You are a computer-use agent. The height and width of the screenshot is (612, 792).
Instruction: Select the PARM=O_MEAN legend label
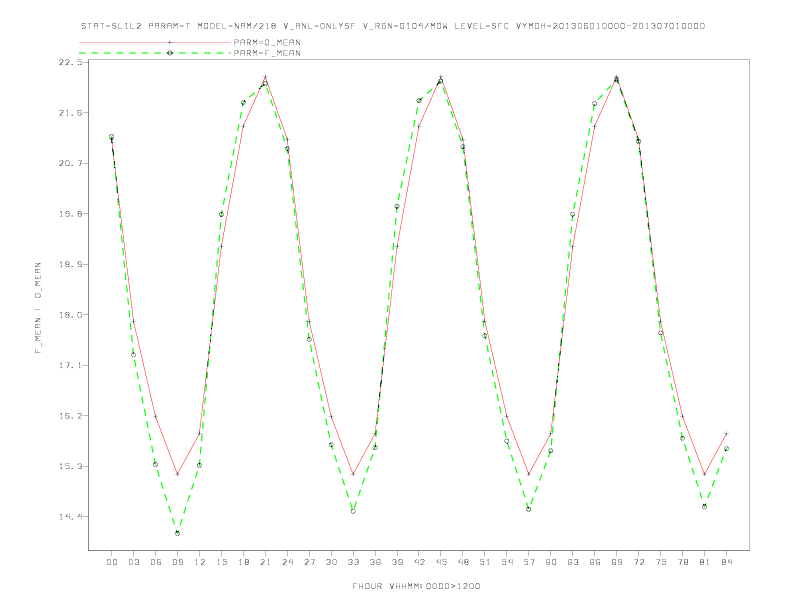(x=267, y=42)
